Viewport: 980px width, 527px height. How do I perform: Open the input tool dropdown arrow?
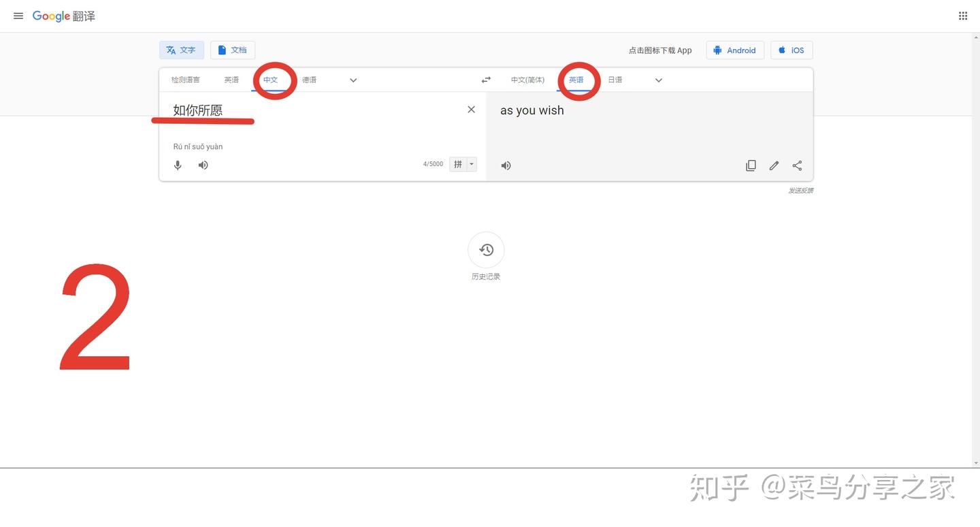[472, 164]
